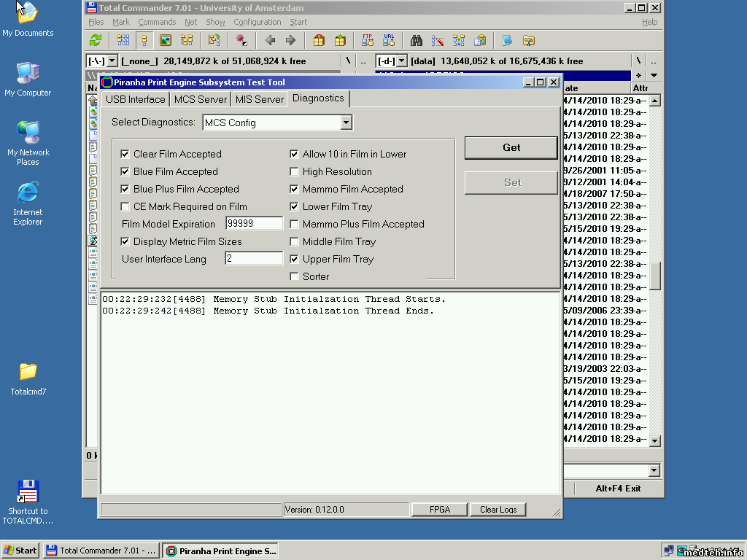Screen dimensions: 747x560
Task: Open the right panel [-d-] drive dropdown
Action: click(402, 61)
